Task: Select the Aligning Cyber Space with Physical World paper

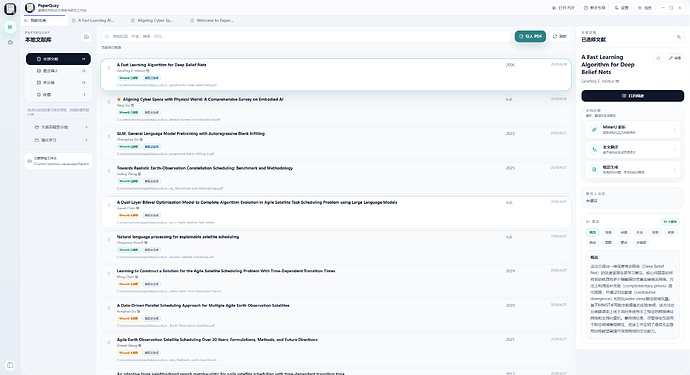Action: [x=336, y=110]
